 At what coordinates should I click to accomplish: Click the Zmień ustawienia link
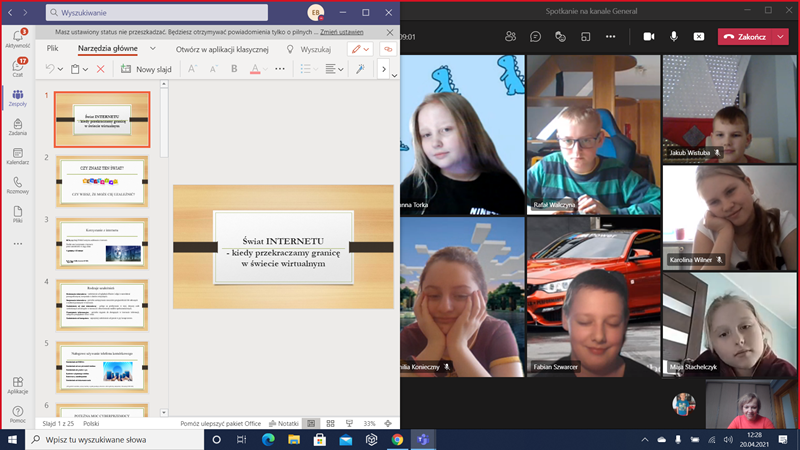pyautogui.click(x=342, y=32)
